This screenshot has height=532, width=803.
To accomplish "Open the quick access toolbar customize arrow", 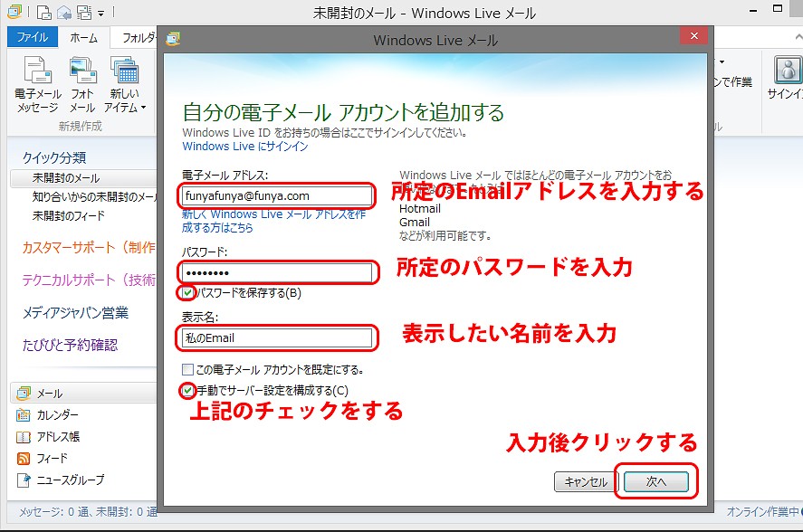I will [x=100, y=13].
